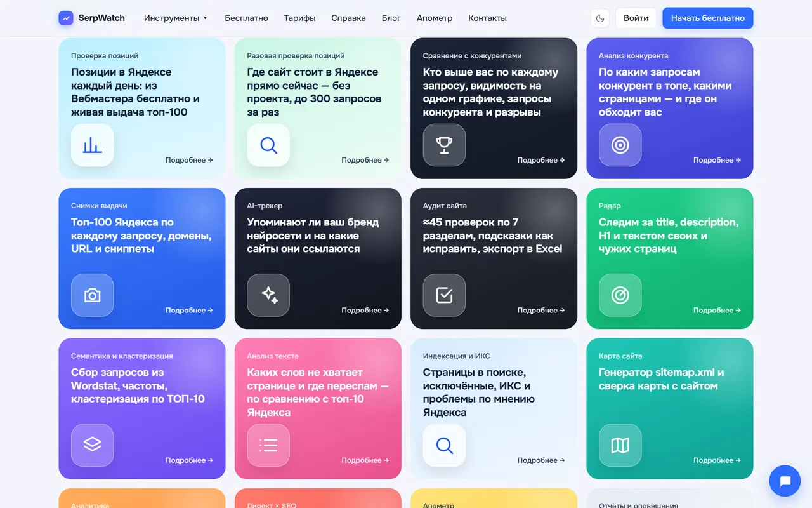The width and height of the screenshot is (812, 508).
Task: Click the layers icon in Семантика и кластеризация card
Action: (x=93, y=446)
